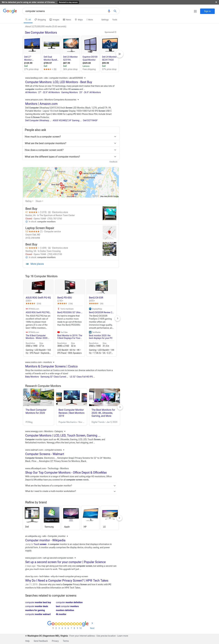Open the wikipedia result options arrow

pyautogui.click(x=67, y=536)
